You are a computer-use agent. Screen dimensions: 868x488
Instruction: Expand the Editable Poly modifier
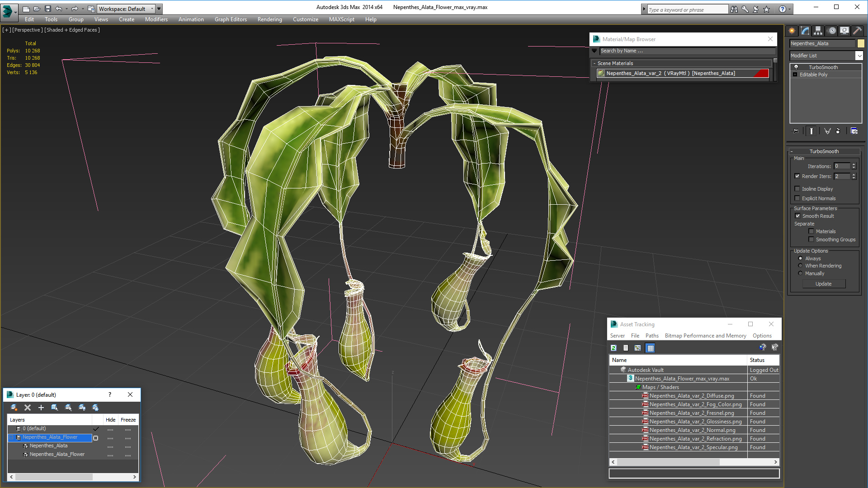click(795, 75)
